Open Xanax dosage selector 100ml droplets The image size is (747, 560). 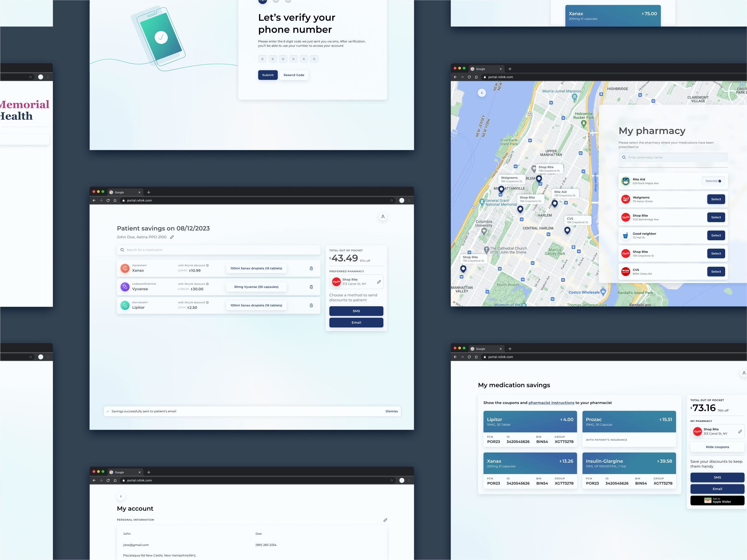[x=256, y=268]
